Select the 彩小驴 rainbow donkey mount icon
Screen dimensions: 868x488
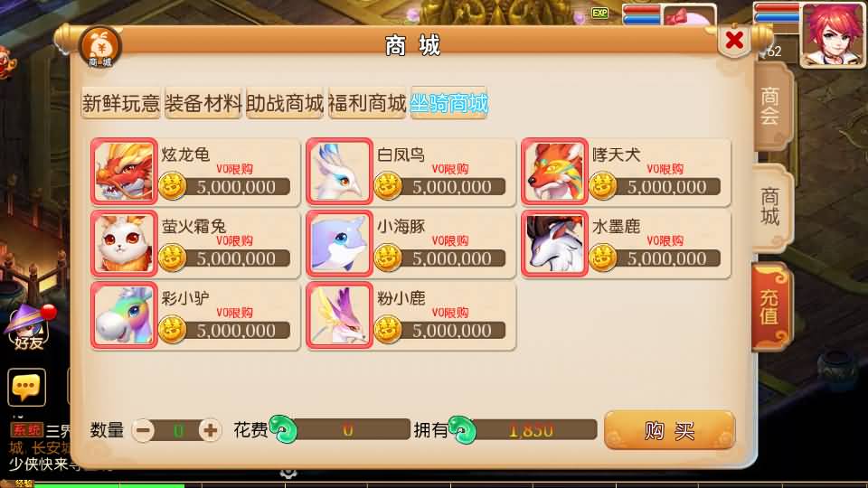tap(124, 315)
